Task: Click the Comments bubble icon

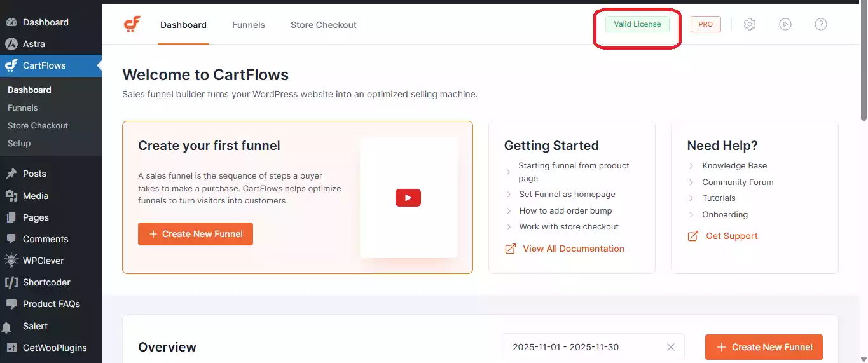Action: click(x=11, y=239)
